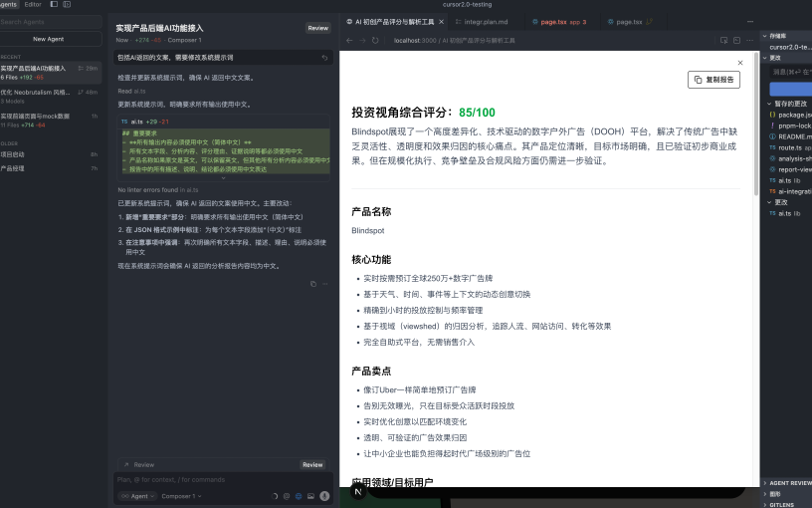Open the Composer 1 model dropdown
Screen dimensions: 812x508
(x=181, y=495)
